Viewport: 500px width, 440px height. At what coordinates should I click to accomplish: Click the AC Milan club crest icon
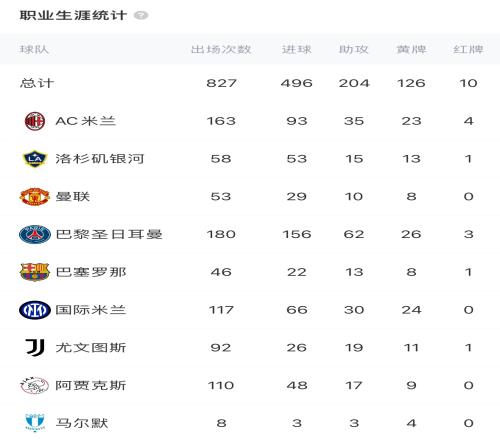click(x=35, y=121)
